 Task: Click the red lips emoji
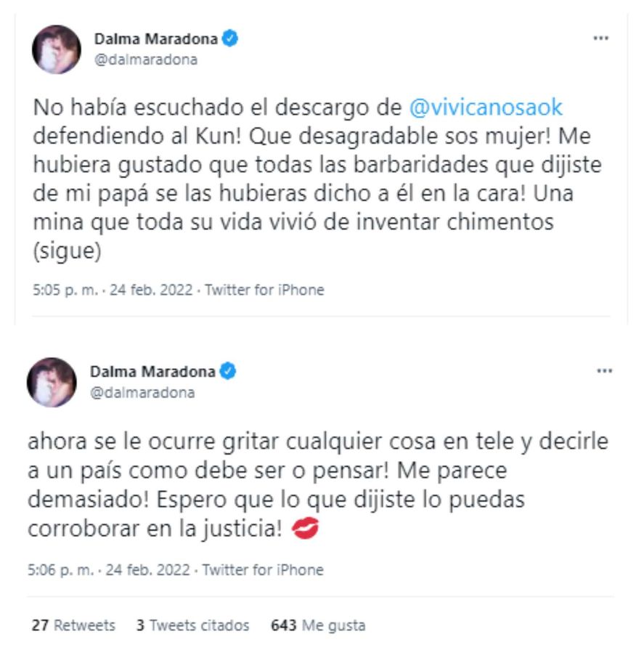[305, 528]
